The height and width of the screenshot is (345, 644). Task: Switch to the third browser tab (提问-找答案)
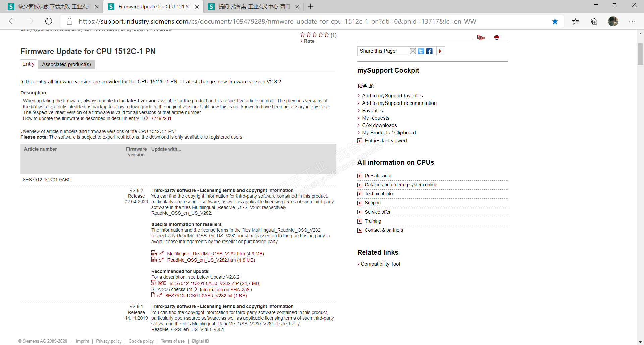click(253, 7)
